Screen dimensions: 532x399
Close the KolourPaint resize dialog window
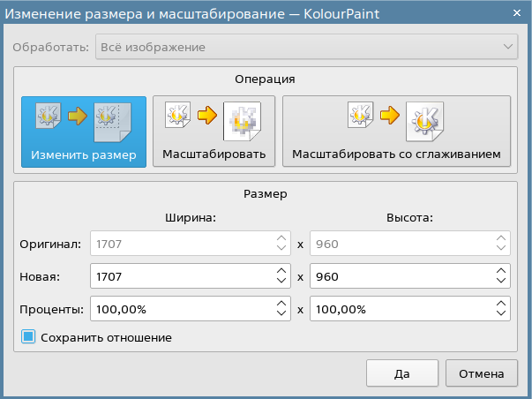[x=517, y=11]
